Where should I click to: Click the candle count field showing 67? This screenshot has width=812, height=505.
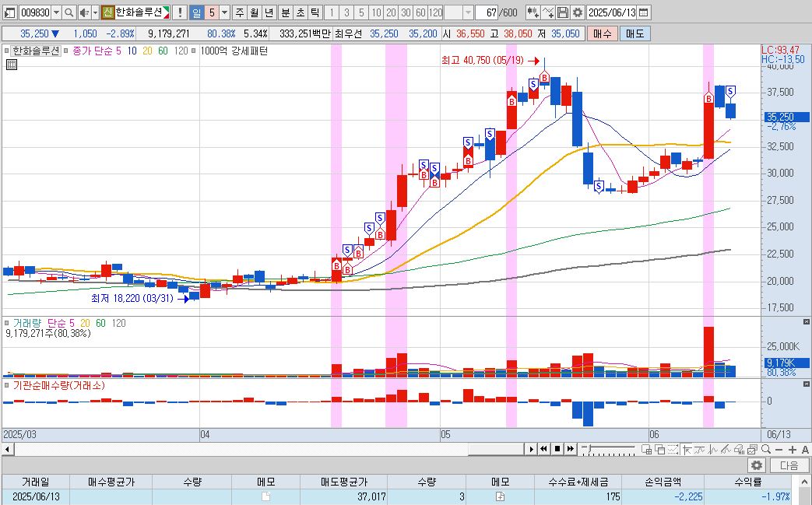click(488, 12)
